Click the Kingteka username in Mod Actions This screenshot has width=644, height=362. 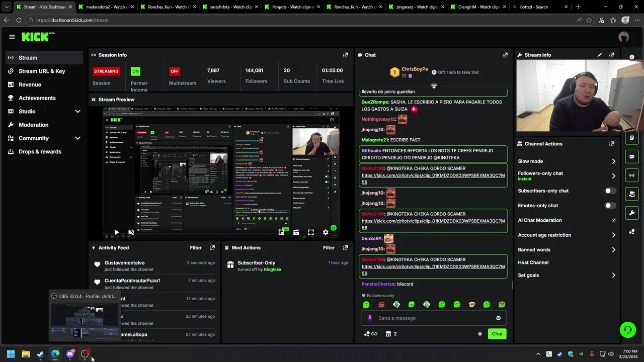pos(273,269)
